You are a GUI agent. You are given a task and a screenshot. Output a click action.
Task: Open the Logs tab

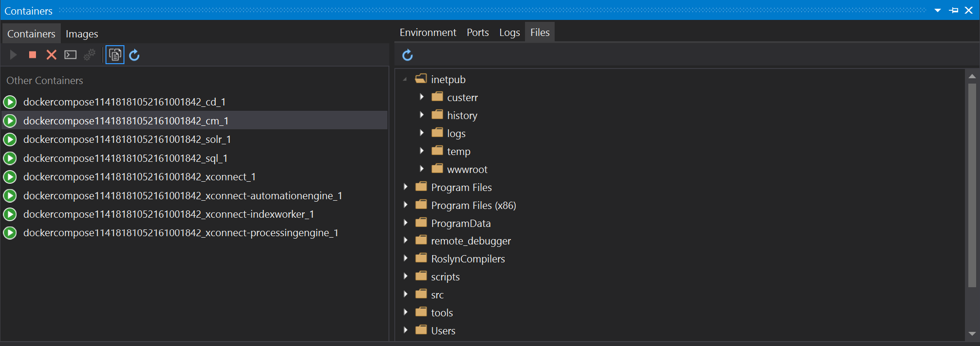[x=509, y=33]
